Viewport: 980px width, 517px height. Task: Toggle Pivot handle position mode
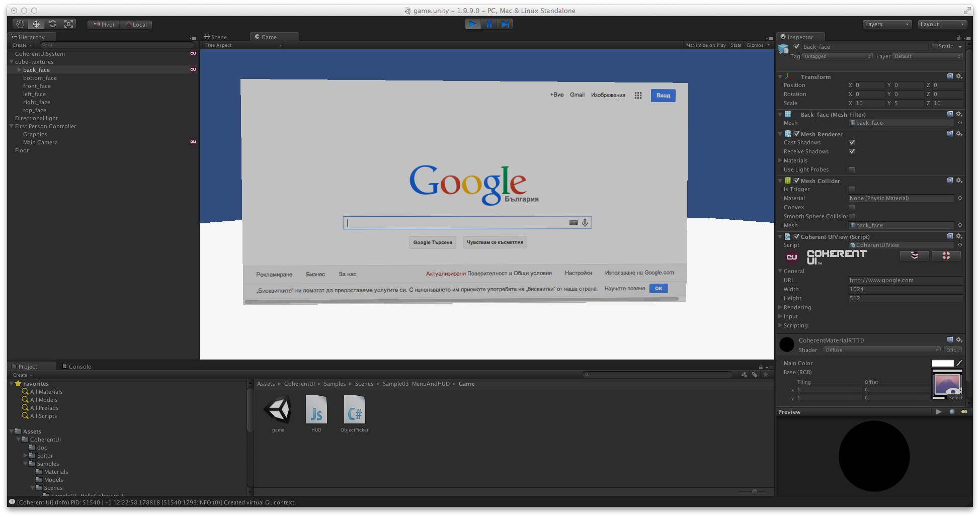[104, 25]
